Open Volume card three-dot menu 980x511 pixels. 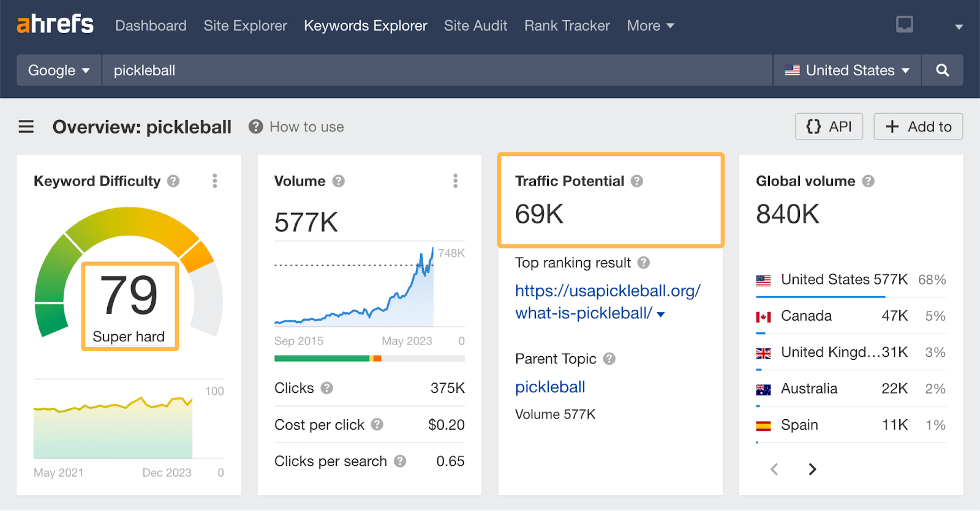pyautogui.click(x=455, y=181)
